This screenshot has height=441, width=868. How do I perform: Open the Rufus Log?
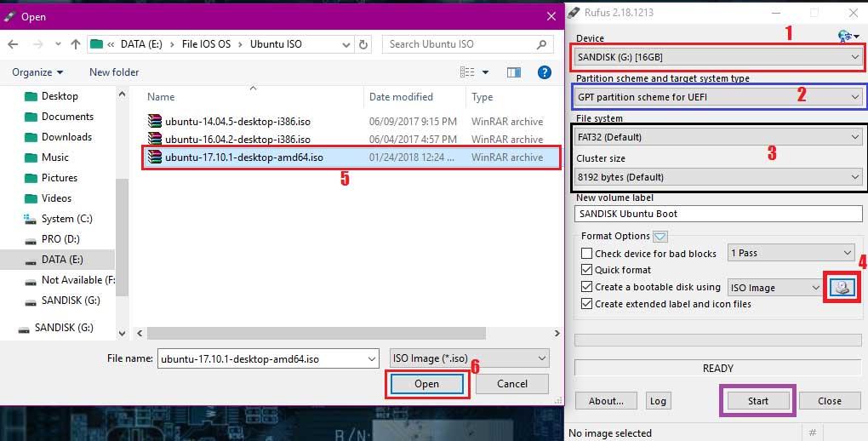pyautogui.click(x=658, y=401)
